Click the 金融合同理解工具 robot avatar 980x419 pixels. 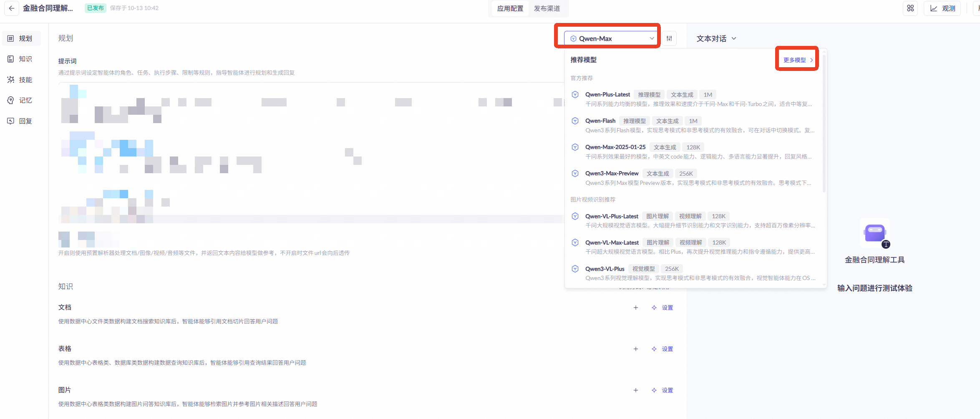(x=875, y=233)
